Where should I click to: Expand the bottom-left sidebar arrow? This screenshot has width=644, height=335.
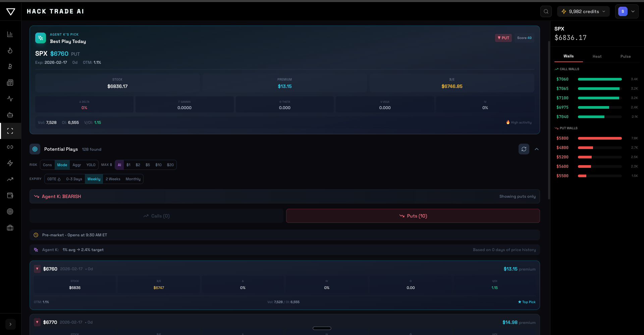point(10,324)
